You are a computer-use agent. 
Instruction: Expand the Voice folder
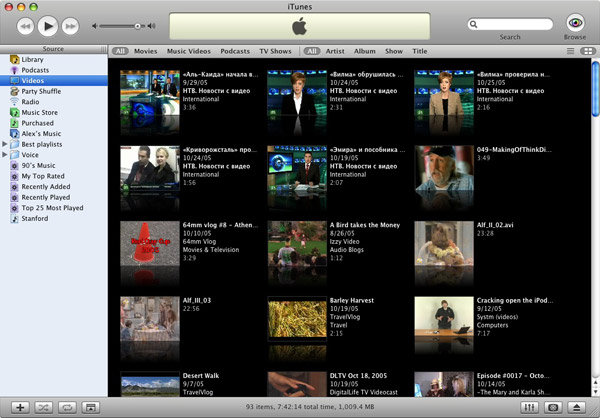click(x=5, y=155)
